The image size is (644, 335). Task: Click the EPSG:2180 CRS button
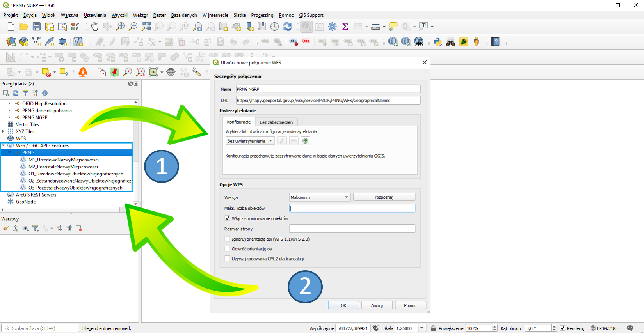point(604,328)
